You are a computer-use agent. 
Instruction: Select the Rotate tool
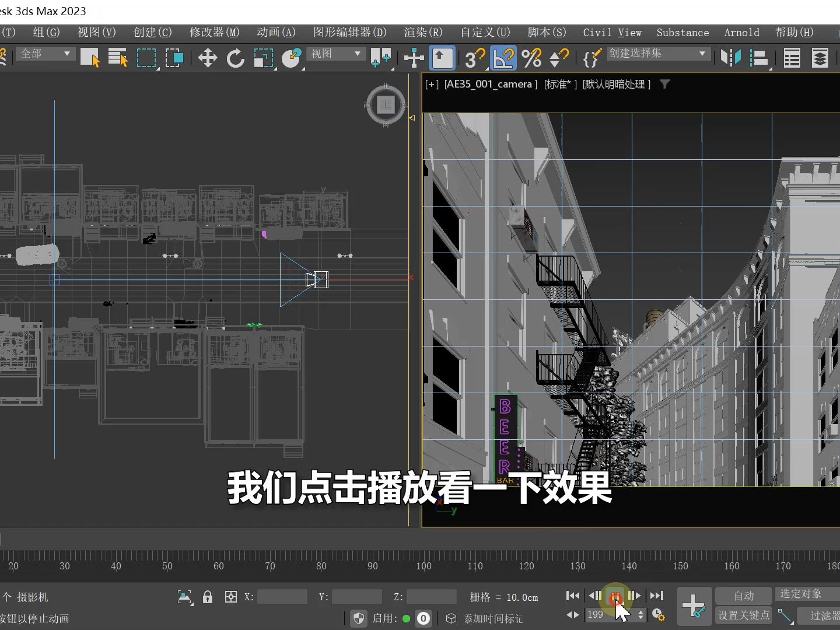coord(236,58)
